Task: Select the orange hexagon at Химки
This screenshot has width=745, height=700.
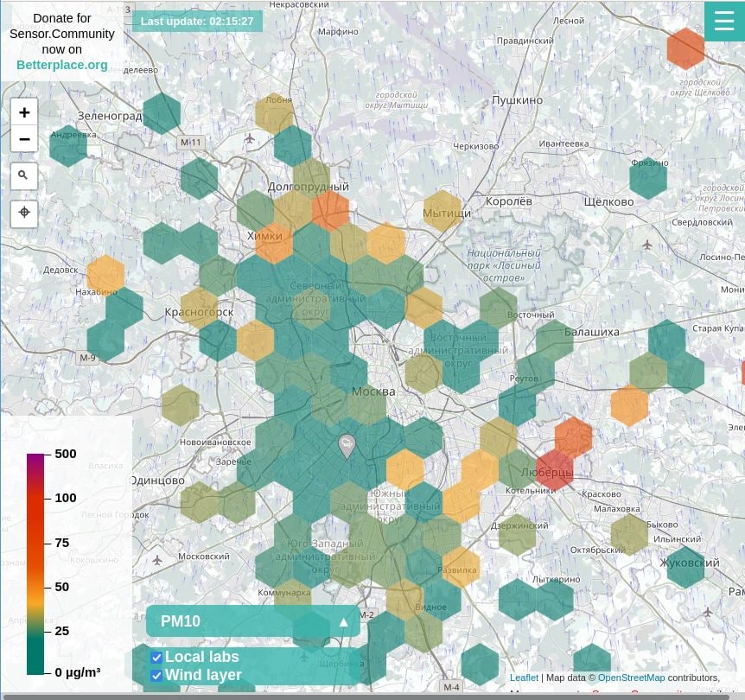Action: click(x=274, y=243)
